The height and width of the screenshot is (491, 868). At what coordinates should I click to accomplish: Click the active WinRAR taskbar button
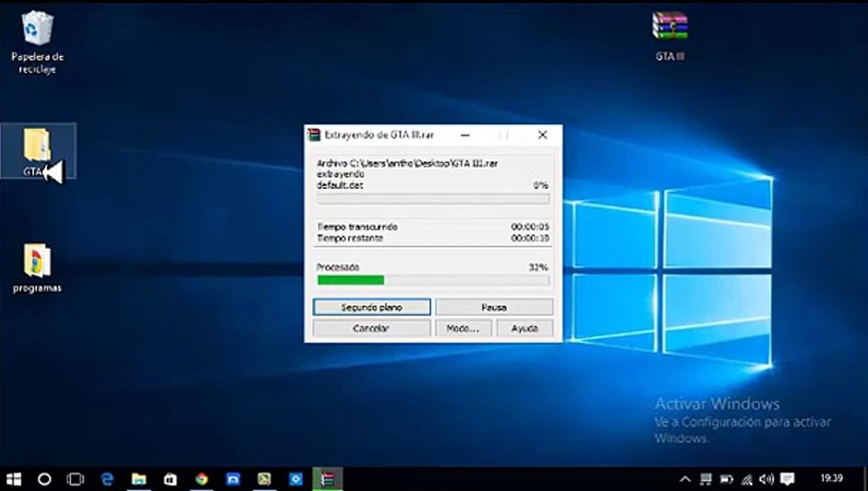(x=328, y=479)
